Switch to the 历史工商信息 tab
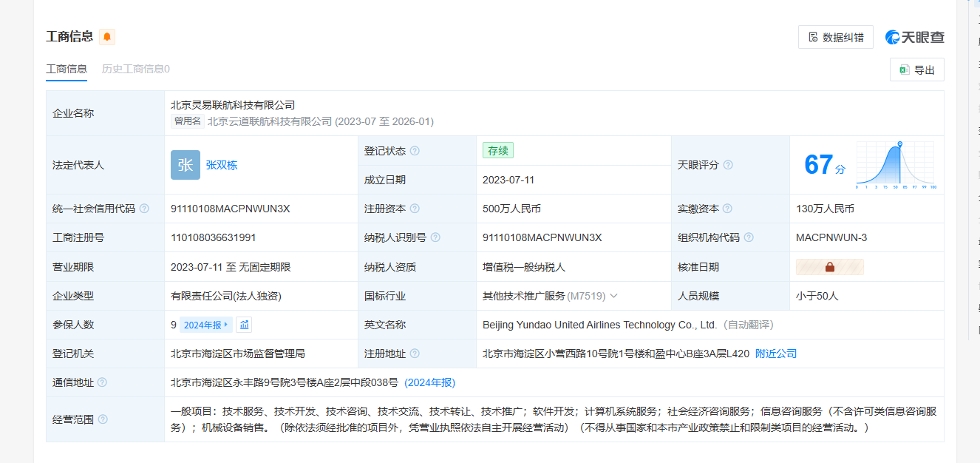This screenshot has width=980, height=463. [135, 69]
